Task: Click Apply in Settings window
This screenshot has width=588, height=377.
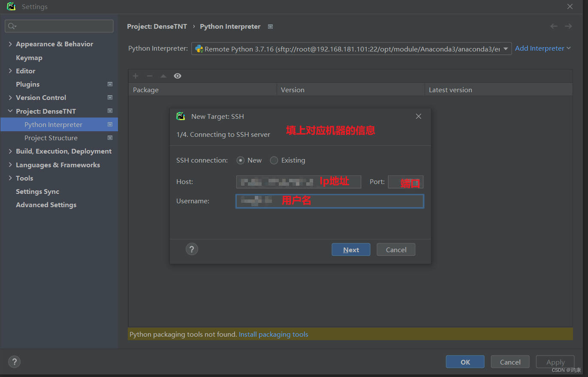Action: click(555, 362)
